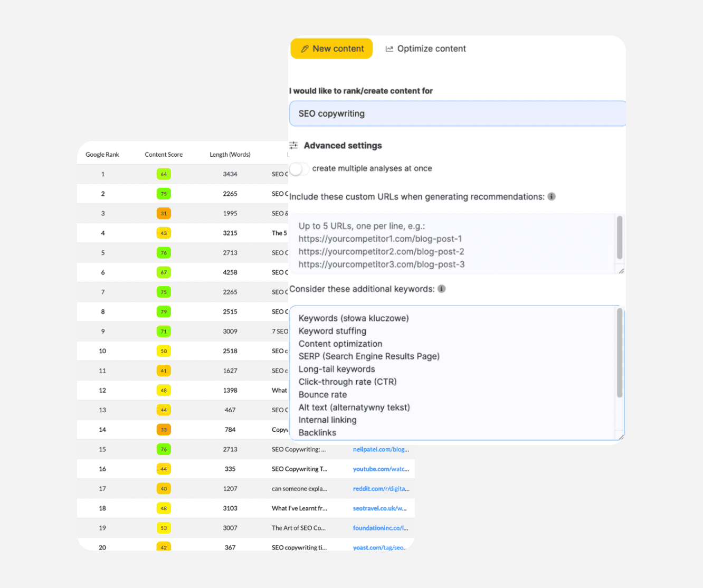Click the chart icon beside Optimize content

coord(389,49)
